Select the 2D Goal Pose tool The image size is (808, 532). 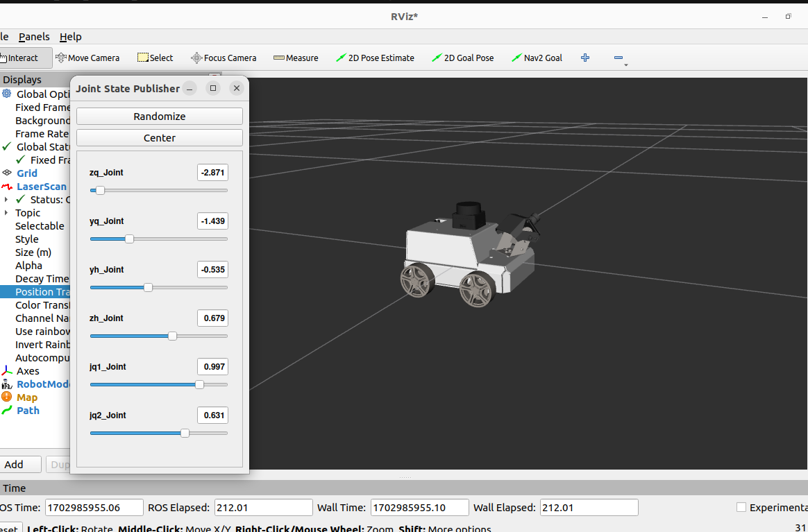click(463, 58)
